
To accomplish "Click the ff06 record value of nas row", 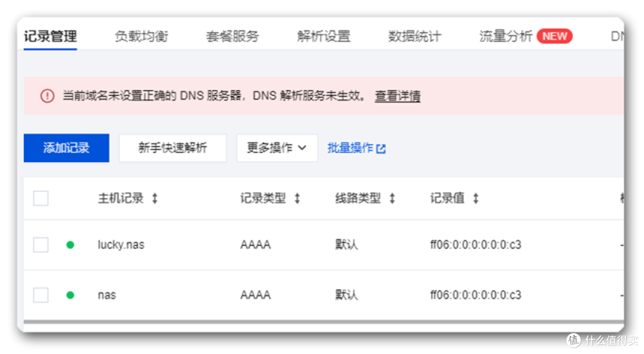I will click(x=476, y=295).
